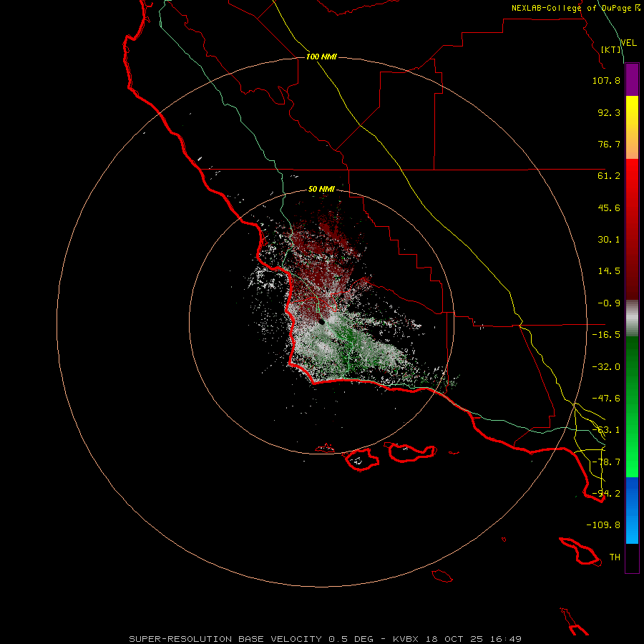
Task: Click the -109.8 velocity scale value
Action: pyautogui.click(x=603, y=525)
